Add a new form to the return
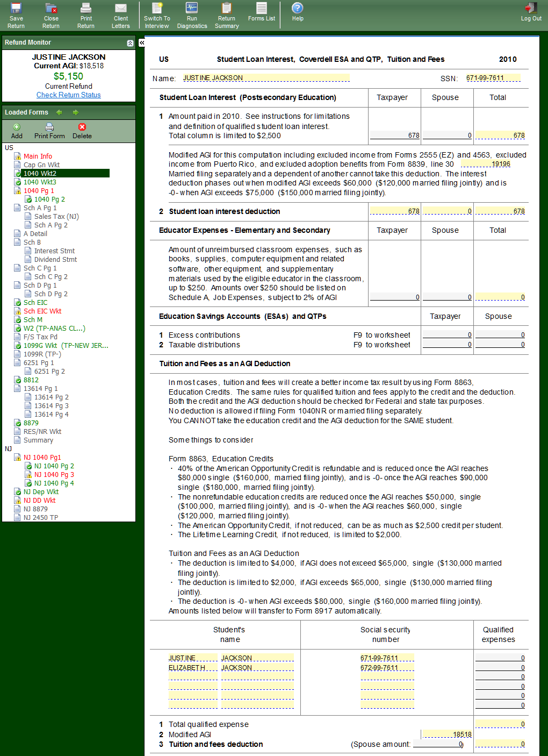 (x=17, y=131)
